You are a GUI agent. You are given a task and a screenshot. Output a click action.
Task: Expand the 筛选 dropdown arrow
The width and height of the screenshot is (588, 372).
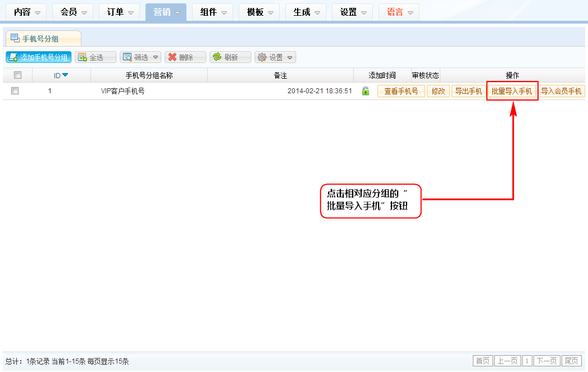(155, 57)
